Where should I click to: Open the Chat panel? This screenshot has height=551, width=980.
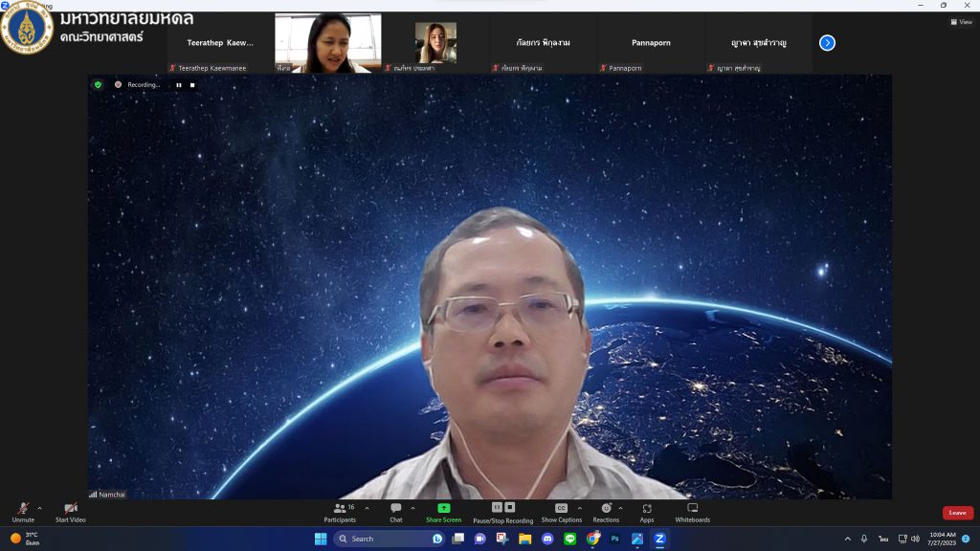tap(395, 509)
